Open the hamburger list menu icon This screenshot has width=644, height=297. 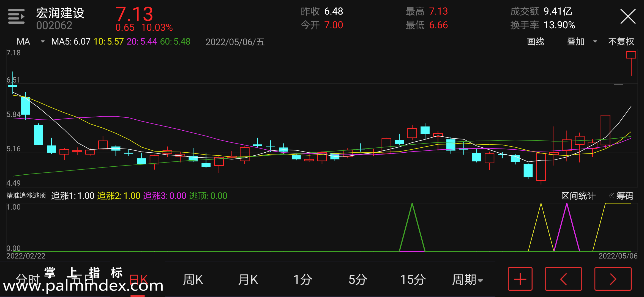[x=16, y=16]
